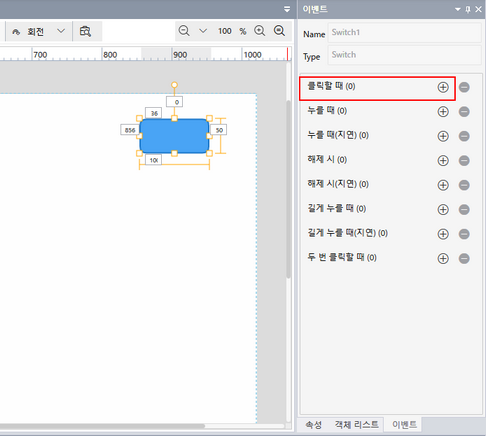Open the 이벤트 panel options dropdown arrow
This screenshot has width=486, height=436.
tap(458, 9)
